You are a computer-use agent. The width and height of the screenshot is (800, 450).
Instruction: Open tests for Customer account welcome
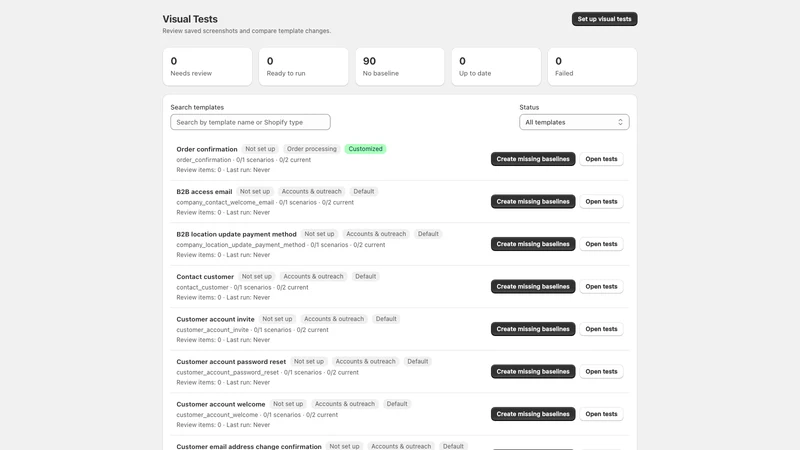601,414
